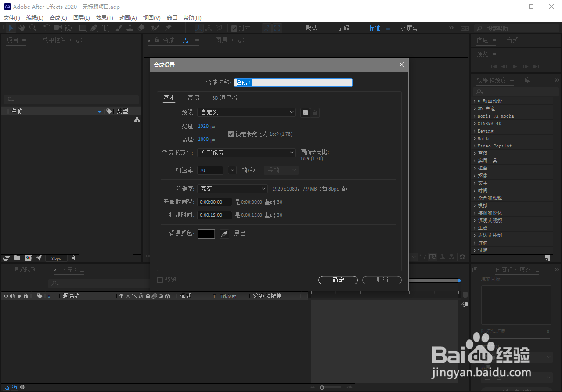Create new bin icon in Effects & Presets panel
Viewport: 562px width, 392px height.
coord(548,258)
